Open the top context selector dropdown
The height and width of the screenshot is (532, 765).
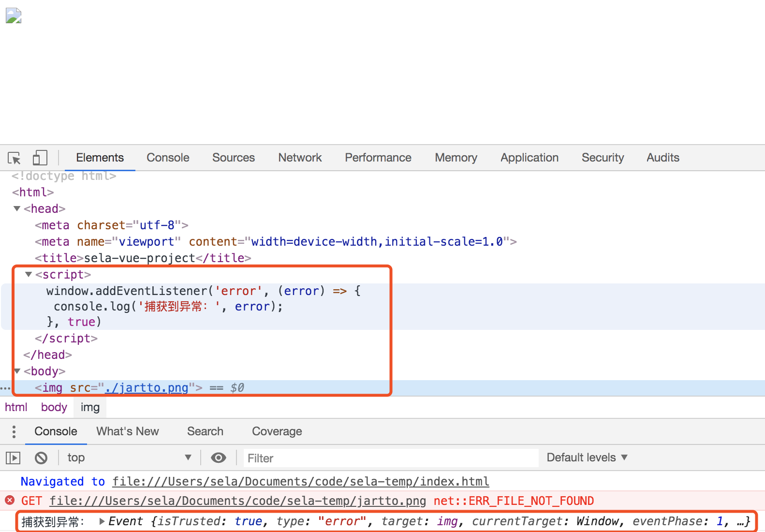(129, 458)
